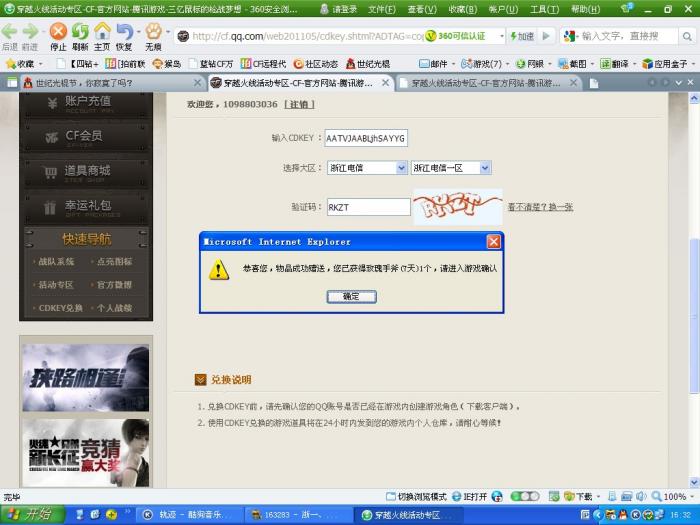
Task: Stop page loading with orange stop icon
Action: pos(58,31)
